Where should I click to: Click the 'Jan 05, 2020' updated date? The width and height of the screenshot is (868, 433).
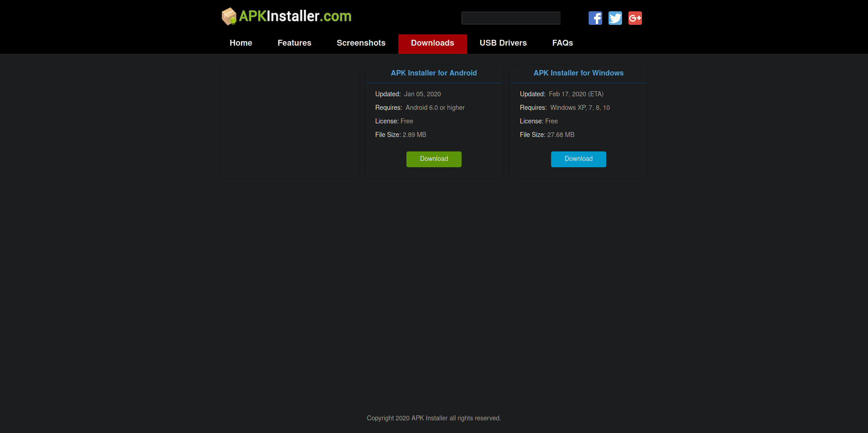click(422, 94)
